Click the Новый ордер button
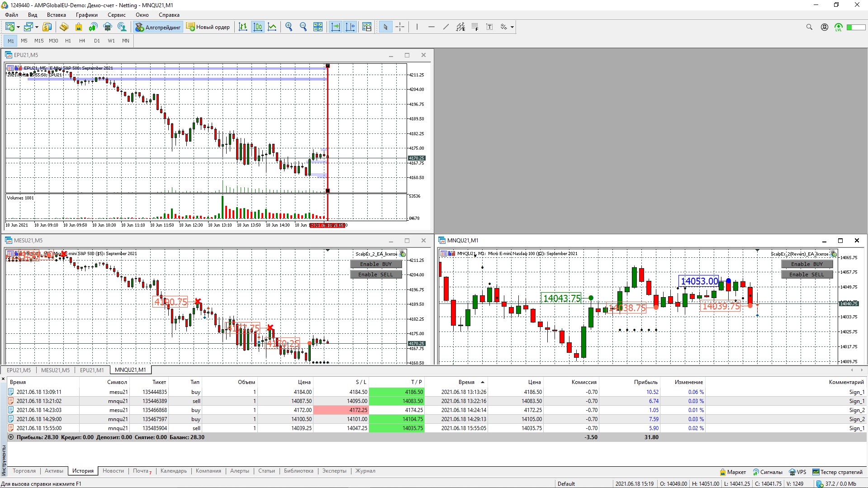This screenshot has width=868, height=488. [x=208, y=27]
